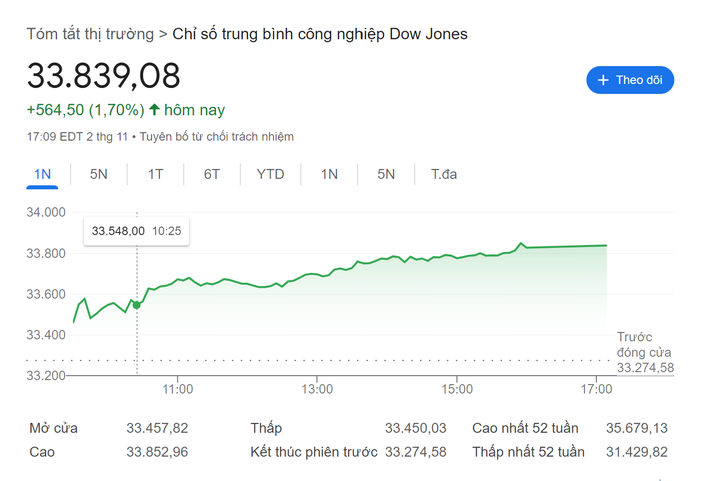Switch chart to the YTD tab
Image resolution: width=720 pixels, height=481 pixels.
point(270,174)
